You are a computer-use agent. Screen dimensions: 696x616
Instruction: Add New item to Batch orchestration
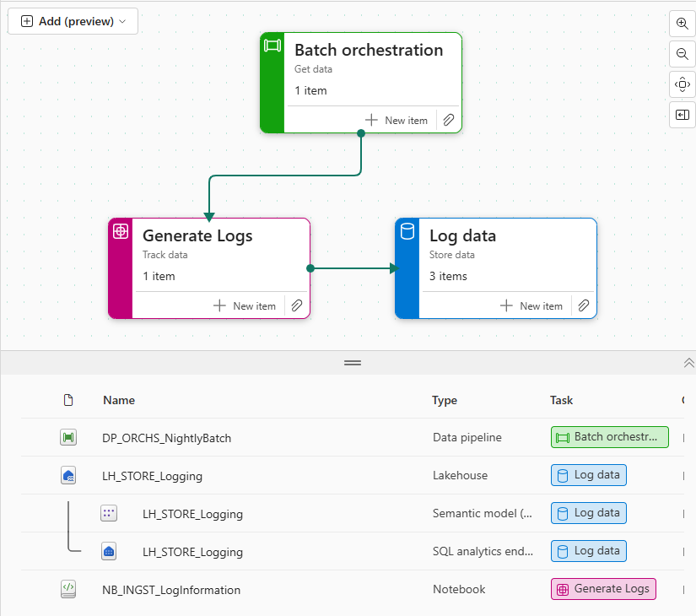point(397,121)
